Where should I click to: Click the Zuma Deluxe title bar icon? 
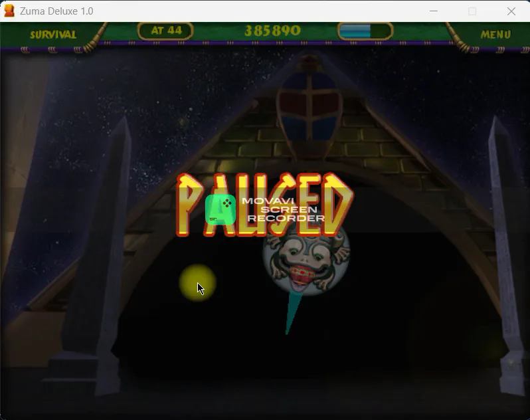9,11
